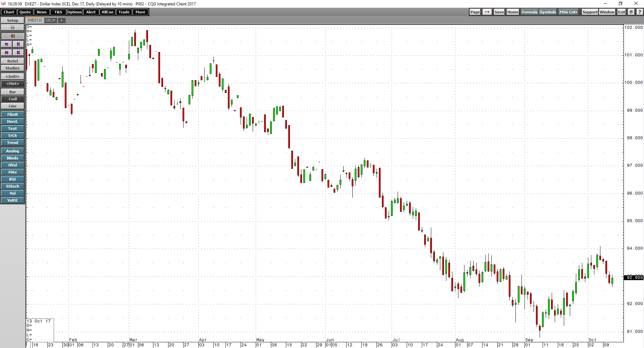Add the Vol volume study

(12, 193)
